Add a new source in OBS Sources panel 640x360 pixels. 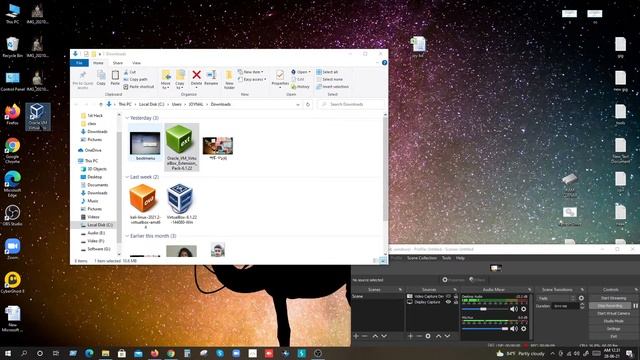tap(410, 336)
